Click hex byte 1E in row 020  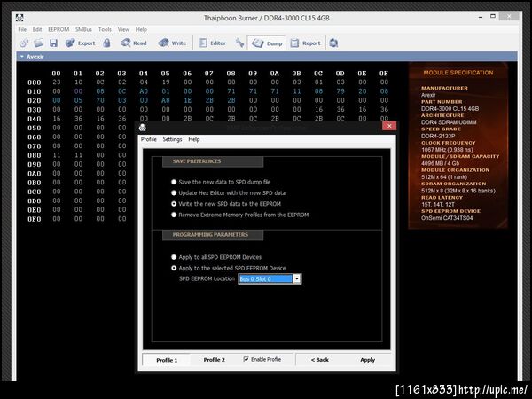tap(187, 100)
